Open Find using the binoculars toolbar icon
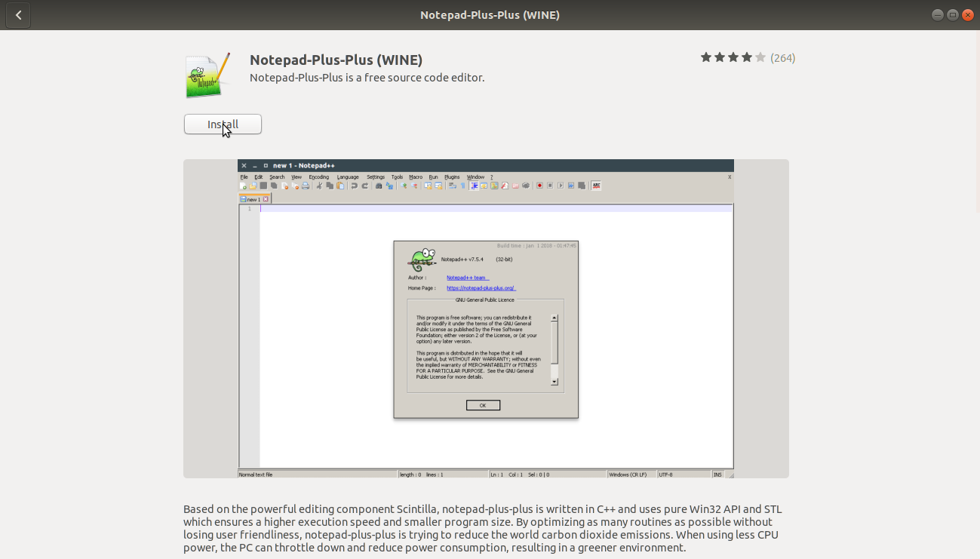980x559 pixels. coord(379,185)
